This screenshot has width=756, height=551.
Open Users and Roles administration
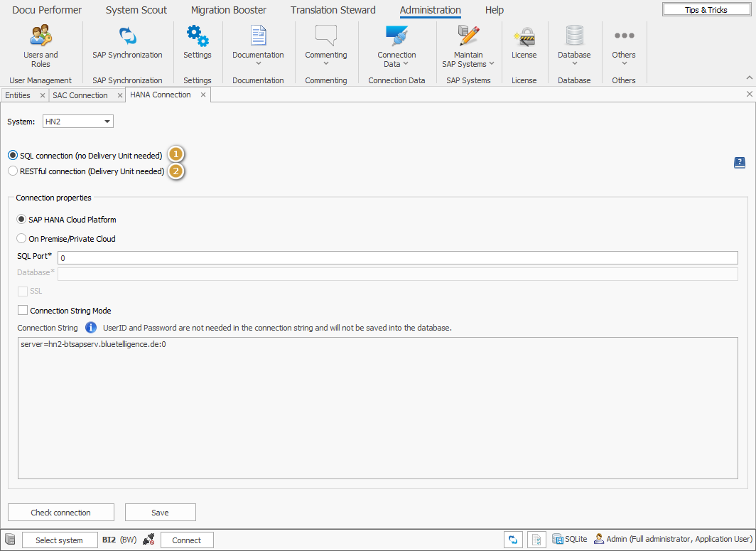(x=40, y=44)
